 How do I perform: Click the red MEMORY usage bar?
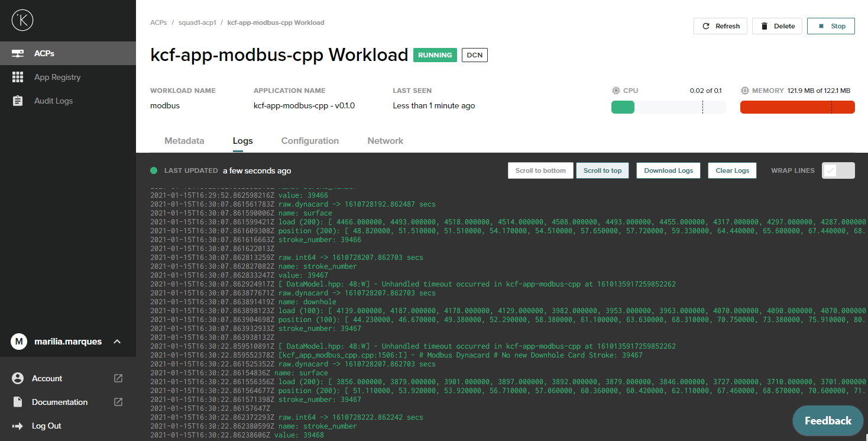click(x=798, y=107)
